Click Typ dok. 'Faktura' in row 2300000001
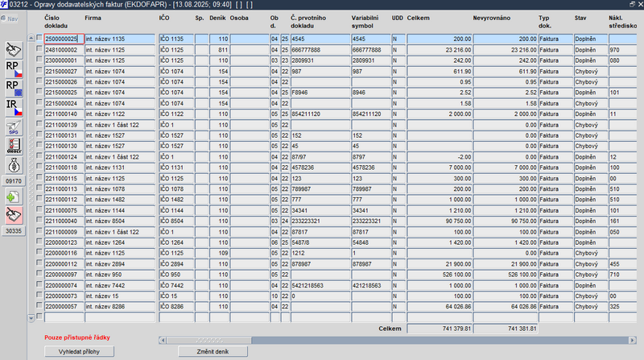The height and width of the screenshot is (360, 644). [x=555, y=60]
